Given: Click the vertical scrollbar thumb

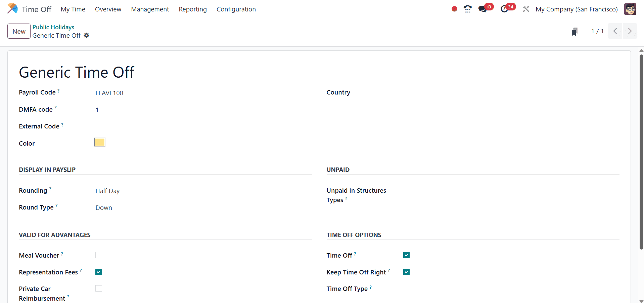Looking at the screenshot, I should [x=641, y=151].
